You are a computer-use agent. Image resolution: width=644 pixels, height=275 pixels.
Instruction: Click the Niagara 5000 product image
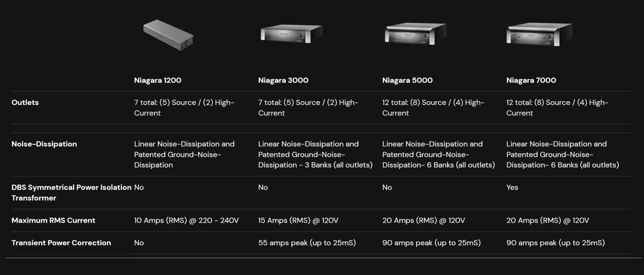(x=415, y=33)
